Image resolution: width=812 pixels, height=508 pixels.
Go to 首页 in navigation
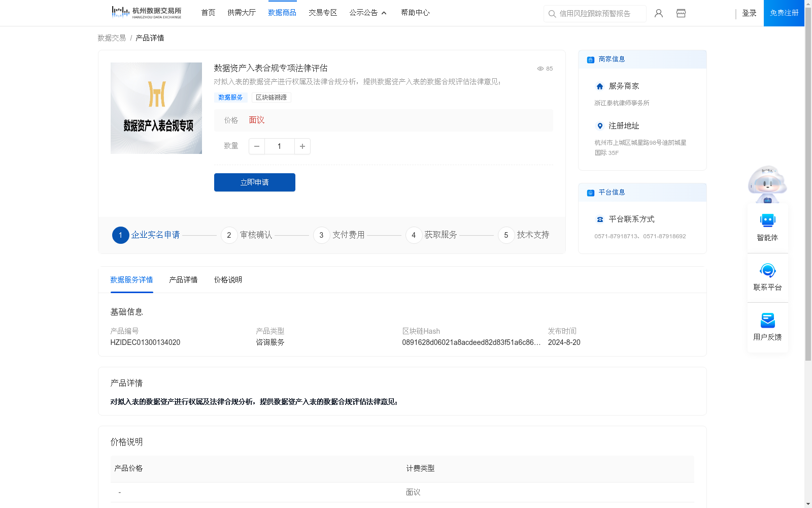click(208, 13)
